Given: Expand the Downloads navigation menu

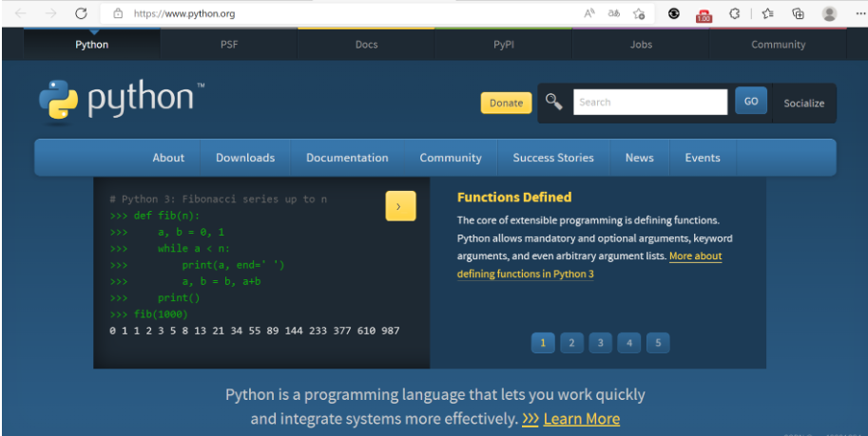Looking at the screenshot, I should tap(245, 158).
